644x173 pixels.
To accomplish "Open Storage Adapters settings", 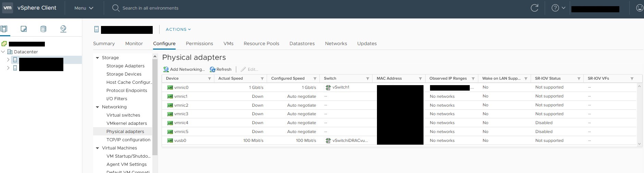I will 125,66.
